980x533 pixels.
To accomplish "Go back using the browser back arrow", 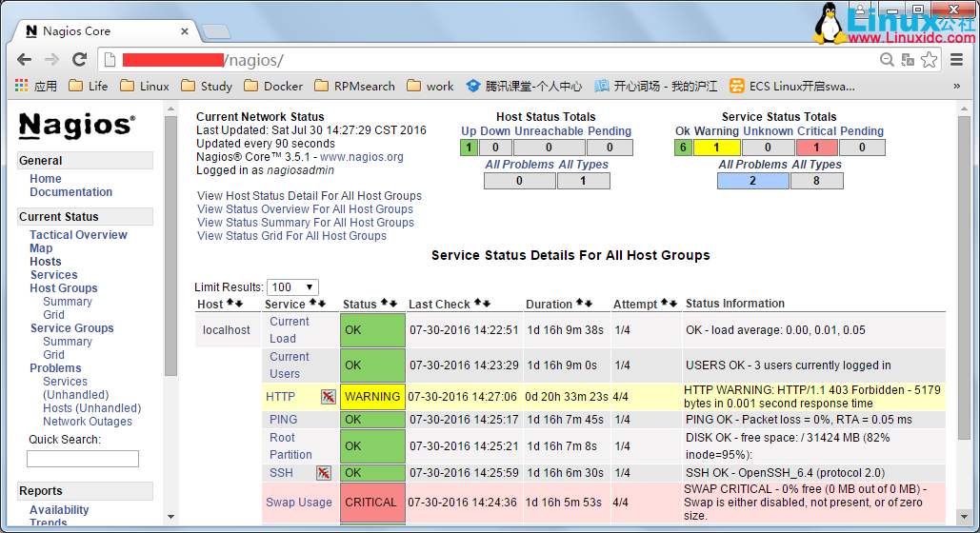I will (25, 60).
